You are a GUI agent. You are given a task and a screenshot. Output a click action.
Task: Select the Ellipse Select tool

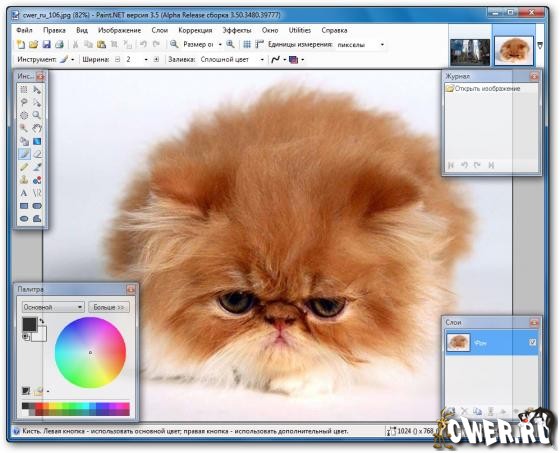pos(24,115)
